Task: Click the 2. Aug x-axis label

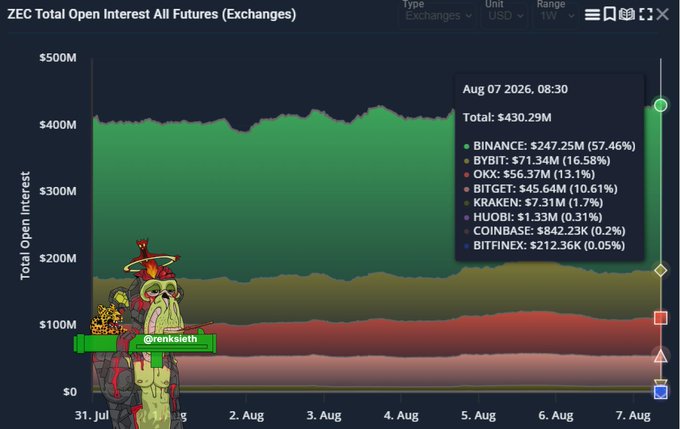Action: 246,416
